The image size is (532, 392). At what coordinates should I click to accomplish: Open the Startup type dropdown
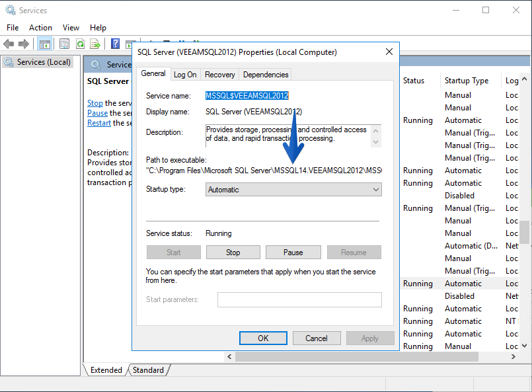pos(293,189)
